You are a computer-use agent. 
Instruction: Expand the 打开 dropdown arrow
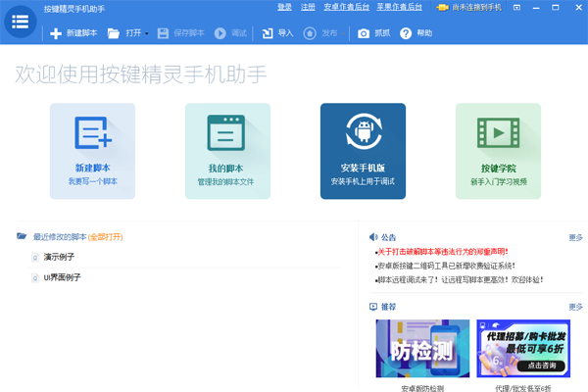[x=147, y=33]
